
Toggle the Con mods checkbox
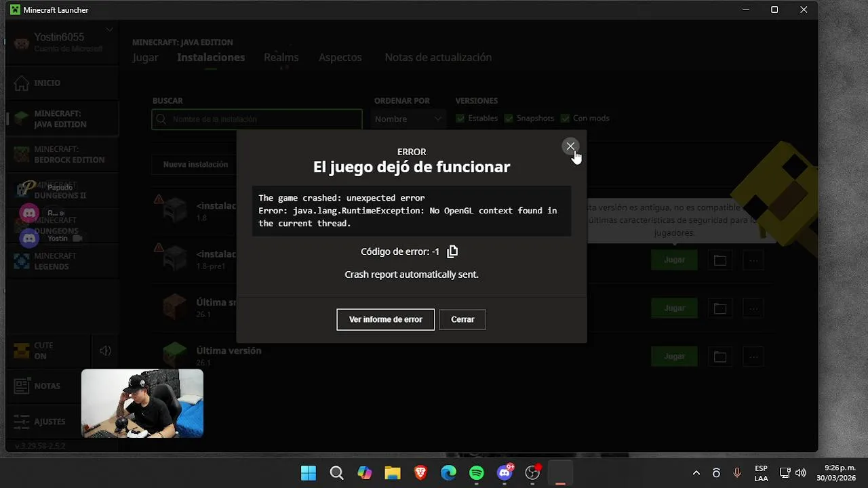click(x=565, y=118)
